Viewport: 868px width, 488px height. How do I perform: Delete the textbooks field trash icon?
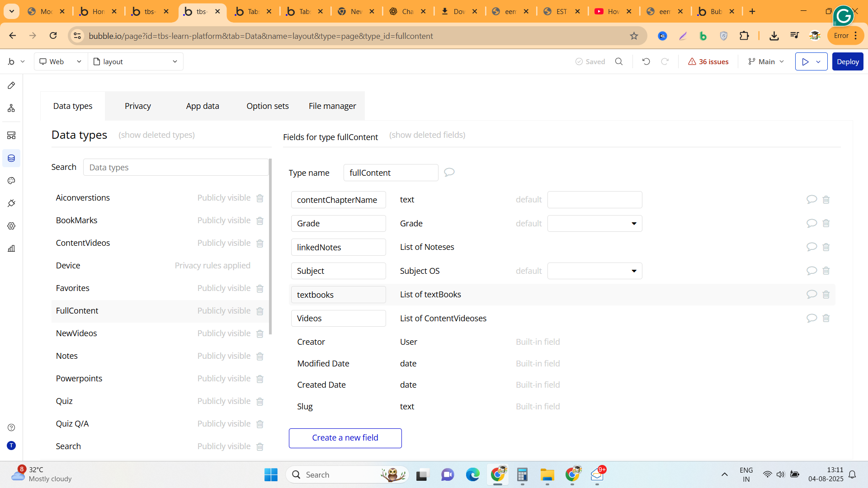pyautogui.click(x=826, y=295)
